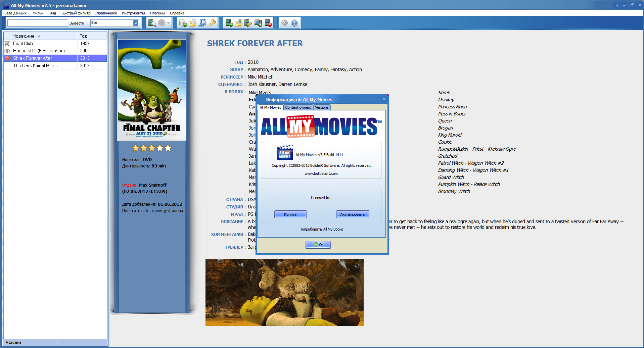644x348 pixels.
Task: Click director name 'Mike Mitchell'
Action: tap(260, 77)
